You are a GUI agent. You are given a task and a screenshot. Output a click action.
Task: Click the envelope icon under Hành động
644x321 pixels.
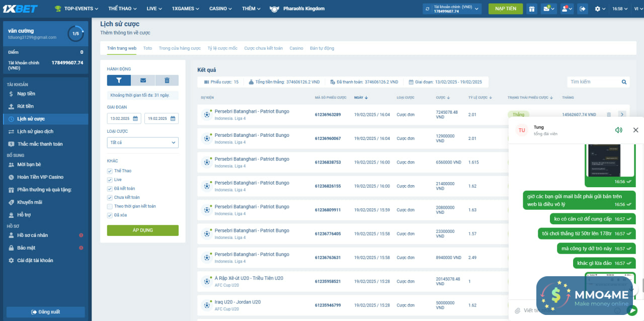[143, 80]
